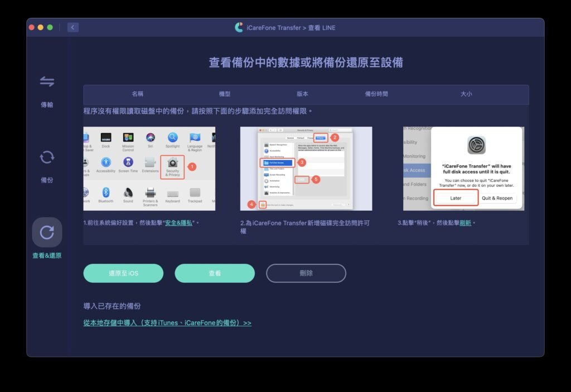Click the 刪除 delete button
Viewport: 571px width, 392px height.
306,273
